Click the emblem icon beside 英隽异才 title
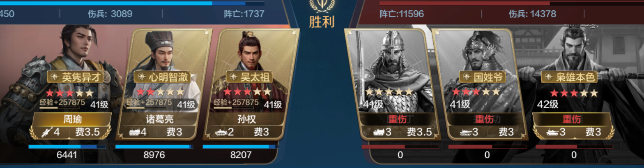This screenshot has height=168, width=644. coord(55,77)
